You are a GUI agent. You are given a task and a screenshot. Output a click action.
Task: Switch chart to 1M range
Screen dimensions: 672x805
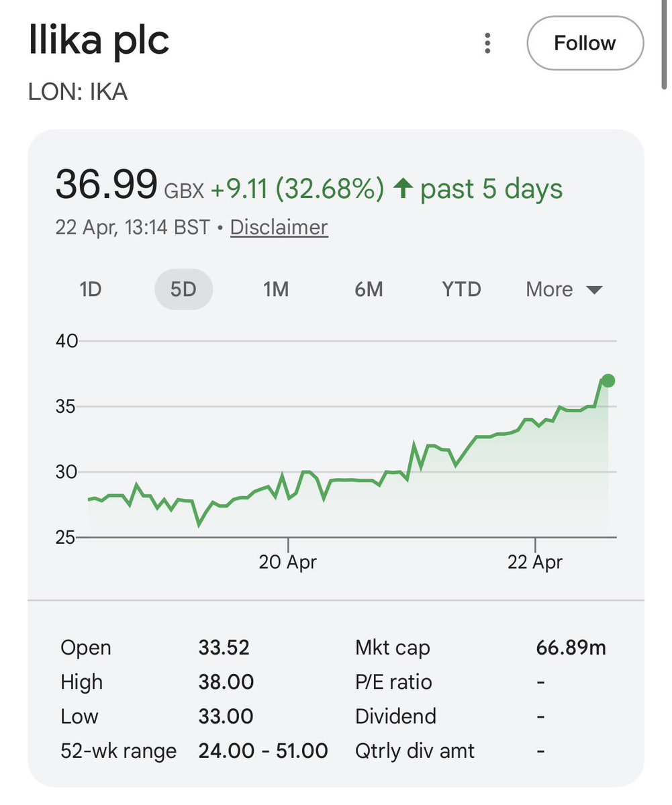coord(276,289)
